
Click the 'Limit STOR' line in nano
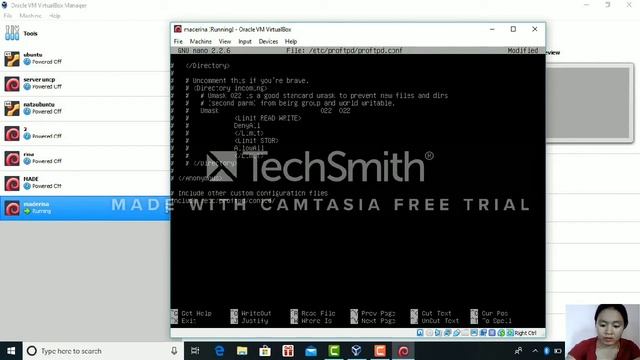pos(256,140)
